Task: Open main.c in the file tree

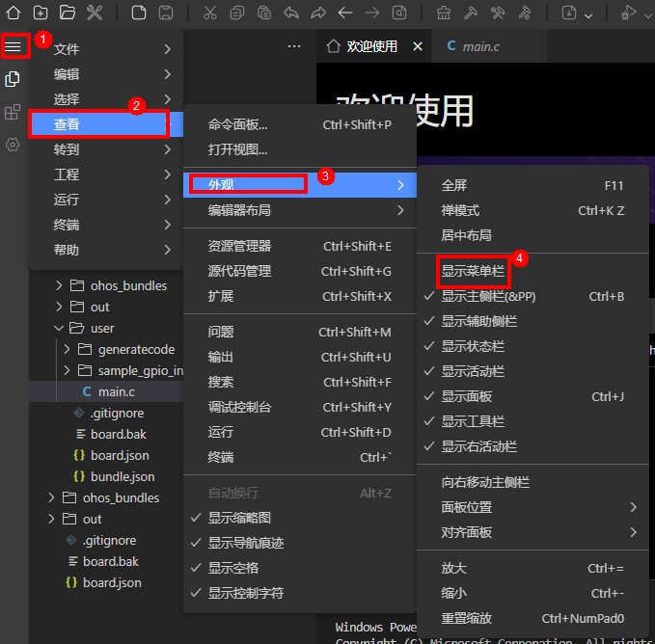Action: click(116, 391)
